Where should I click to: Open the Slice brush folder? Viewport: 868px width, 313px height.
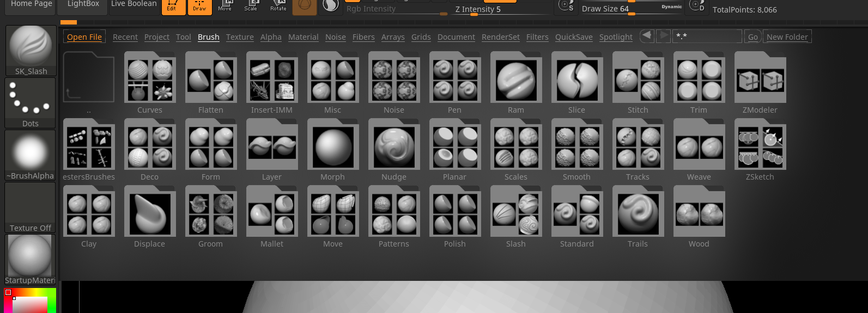click(x=577, y=78)
